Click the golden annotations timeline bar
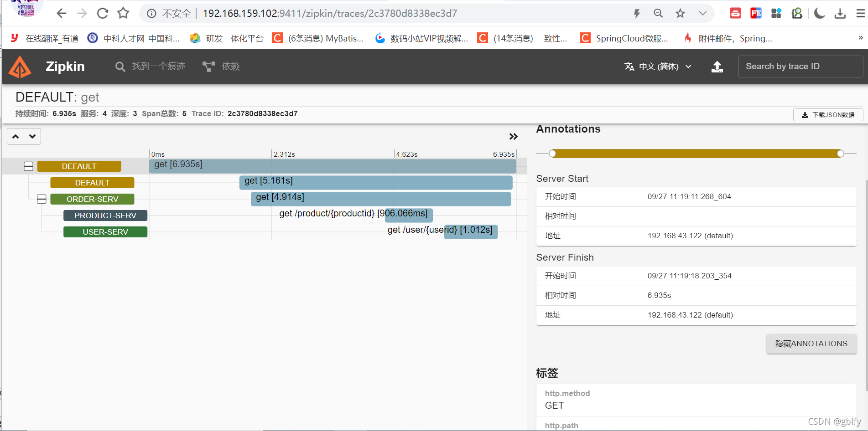This screenshot has width=868, height=431. pos(696,154)
